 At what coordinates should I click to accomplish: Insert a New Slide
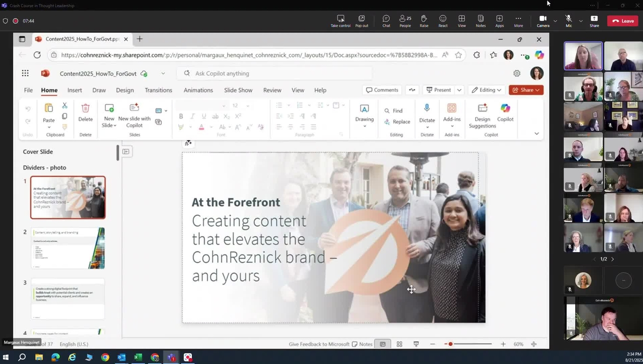pyautogui.click(x=109, y=115)
